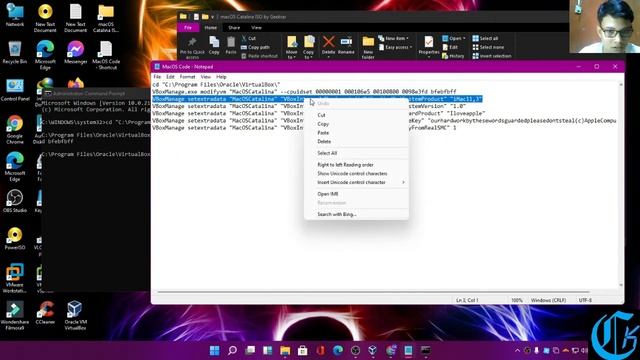
Task: Choose Delete from the context menu
Action: tap(356, 141)
